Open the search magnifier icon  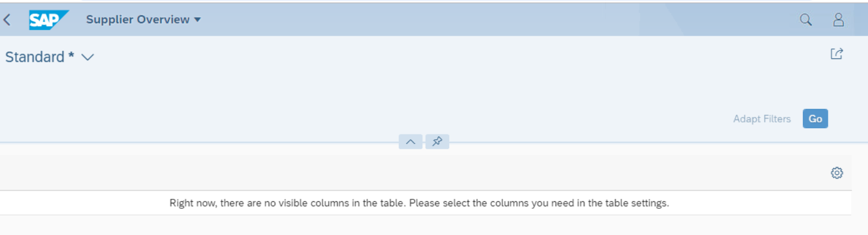coord(806,20)
